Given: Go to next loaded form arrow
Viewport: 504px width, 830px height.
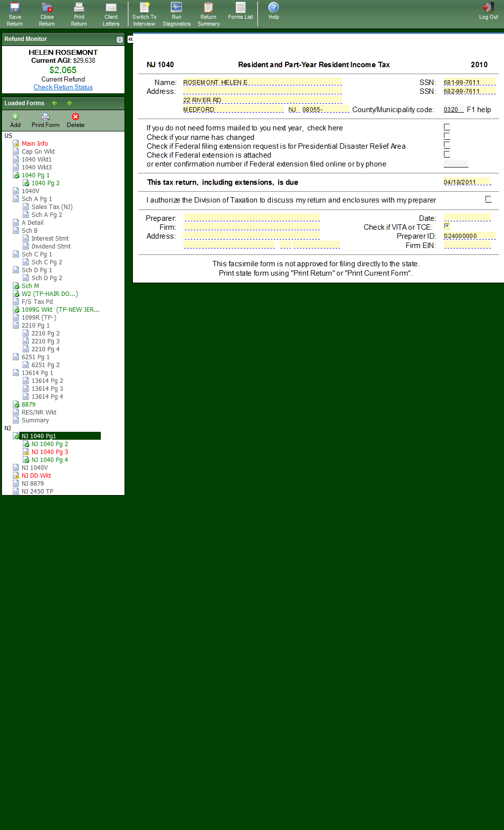Looking at the screenshot, I should (70, 103).
